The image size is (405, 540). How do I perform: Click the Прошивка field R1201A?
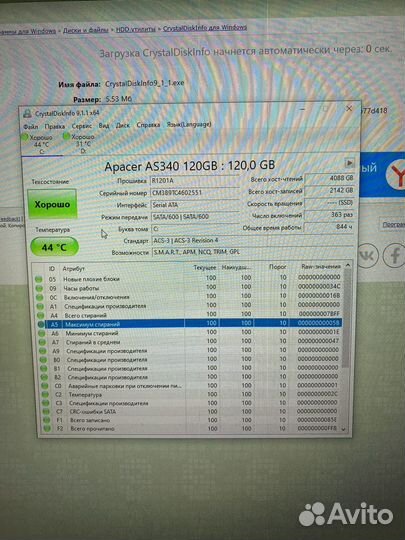(x=195, y=180)
